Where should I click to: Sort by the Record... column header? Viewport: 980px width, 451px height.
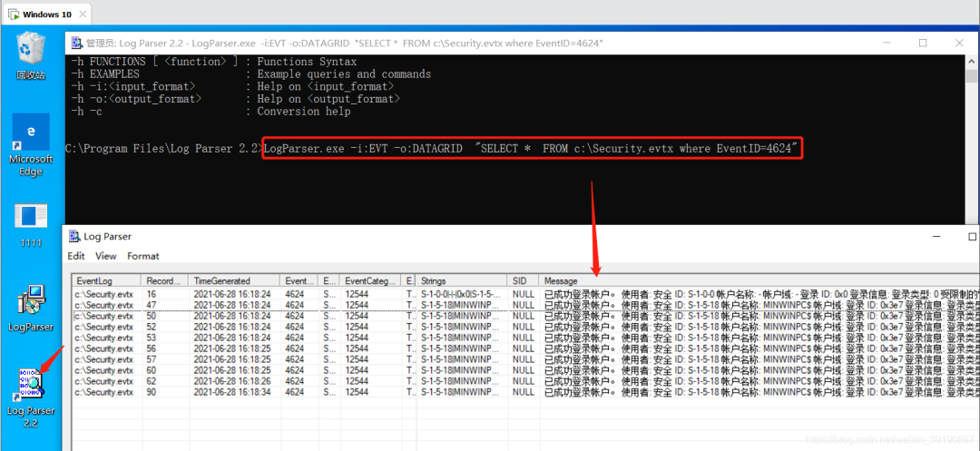pos(166,281)
